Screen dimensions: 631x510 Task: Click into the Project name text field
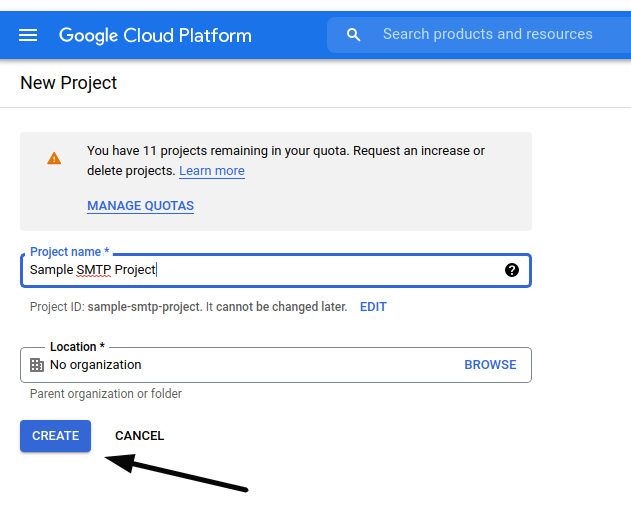point(276,270)
